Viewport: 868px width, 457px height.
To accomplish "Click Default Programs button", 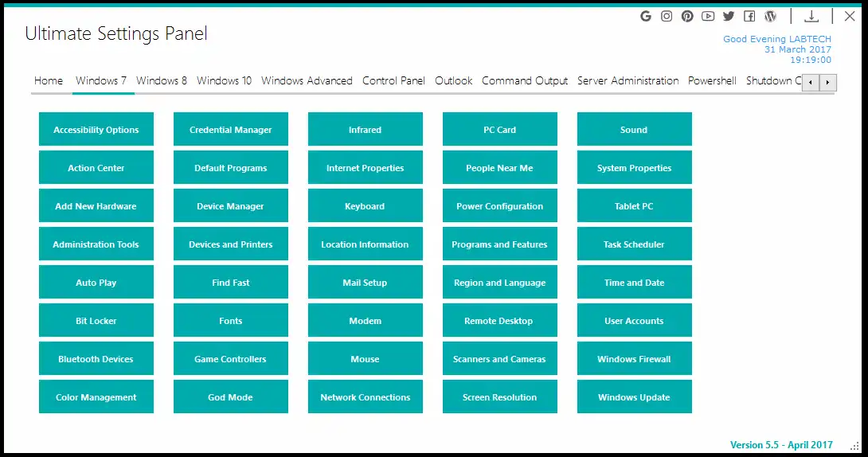I will pyautogui.click(x=231, y=168).
